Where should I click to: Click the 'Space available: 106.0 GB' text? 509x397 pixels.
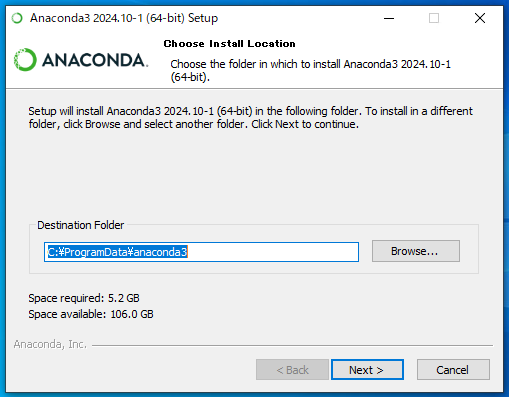click(91, 314)
